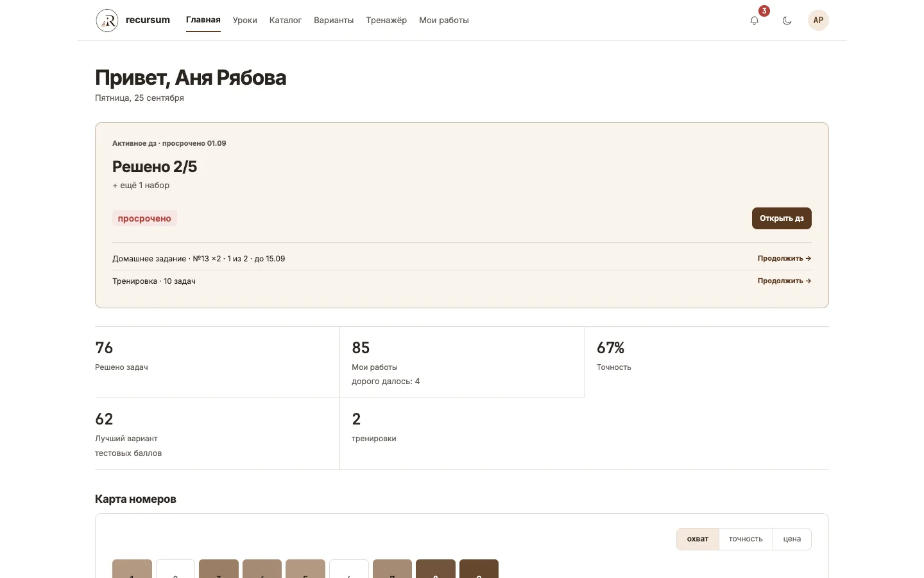Open the Тренажёр page
Screen dimensions: 924x578
tap(386, 21)
